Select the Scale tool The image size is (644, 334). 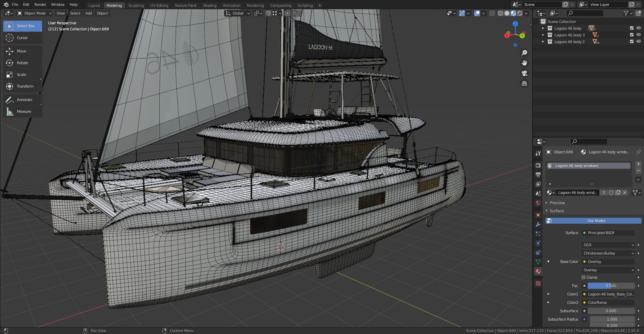pos(22,75)
